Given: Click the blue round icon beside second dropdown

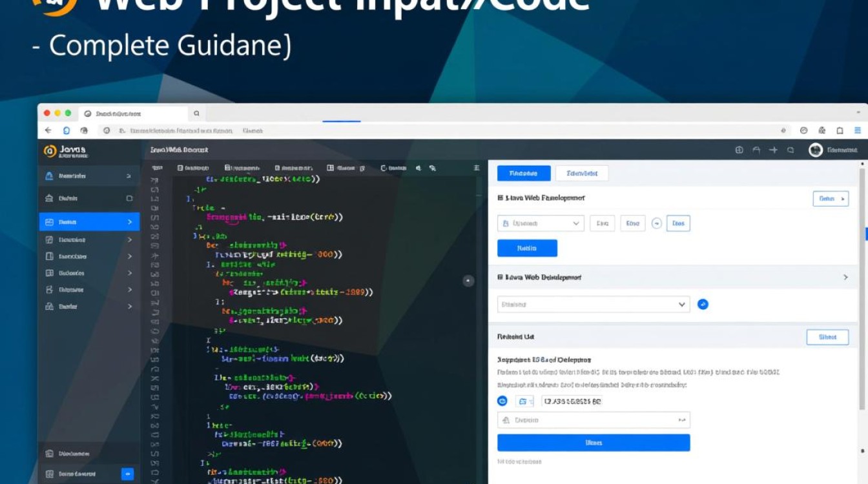Looking at the screenshot, I should click(x=703, y=305).
